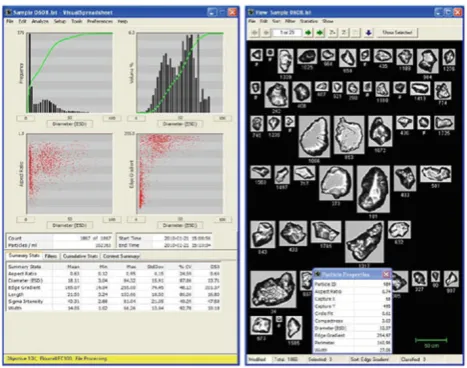Viewport: 467px width, 368px height.
Task: Select particle thumbnail labeled 1339
Action: coord(285,61)
